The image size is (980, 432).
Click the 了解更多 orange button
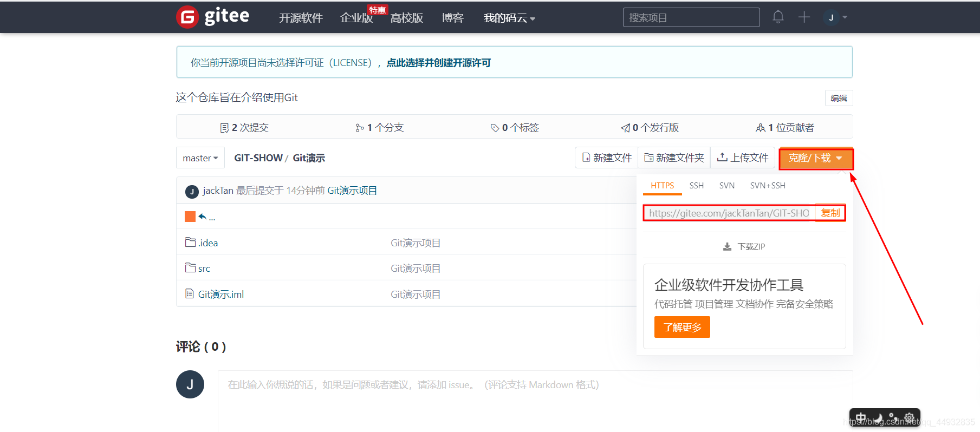click(682, 327)
